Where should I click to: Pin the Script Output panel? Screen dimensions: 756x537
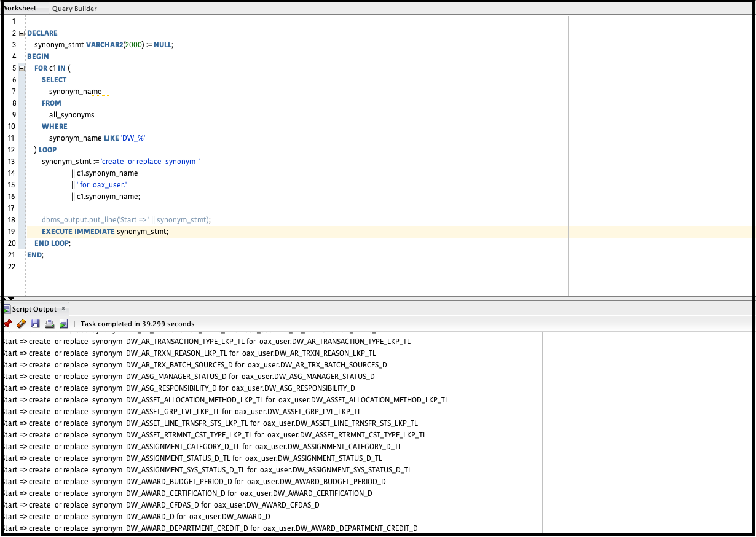click(x=7, y=324)
